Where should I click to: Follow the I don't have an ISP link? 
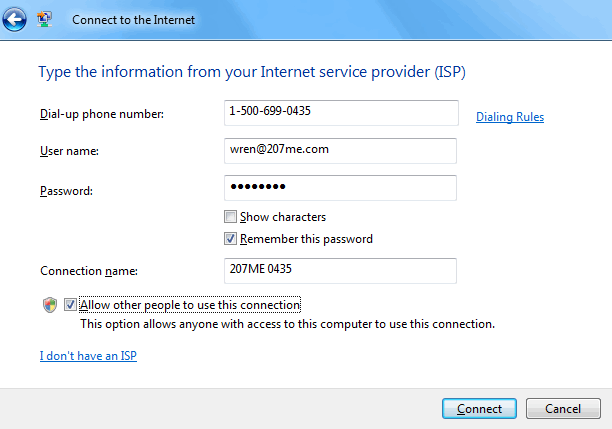pos(88,356)
